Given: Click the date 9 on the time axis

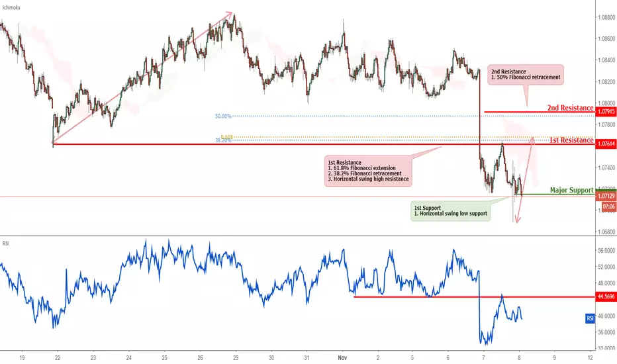Looking at the screenshot, I should click(x=555, y=357).
